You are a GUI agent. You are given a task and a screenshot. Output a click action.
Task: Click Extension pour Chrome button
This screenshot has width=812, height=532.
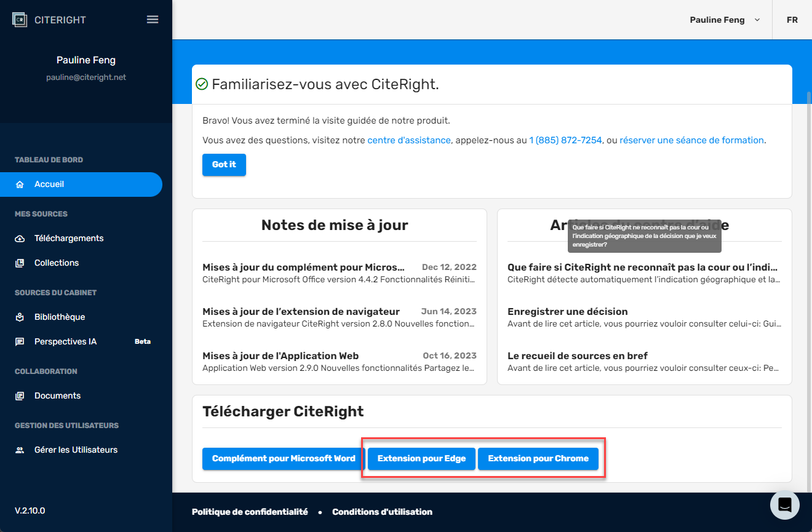click(538, 458)
